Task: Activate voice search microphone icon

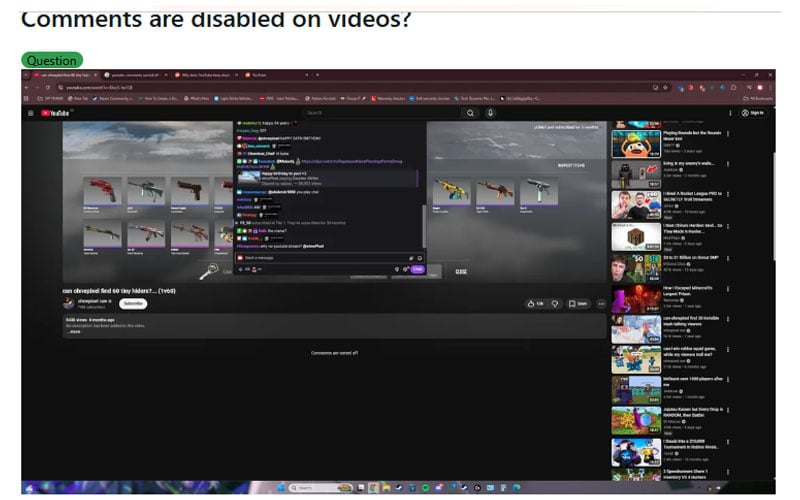Action: [490, 113]
